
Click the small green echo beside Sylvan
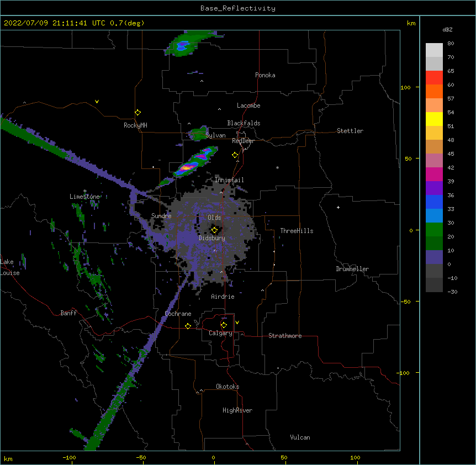tap(198, 133)
